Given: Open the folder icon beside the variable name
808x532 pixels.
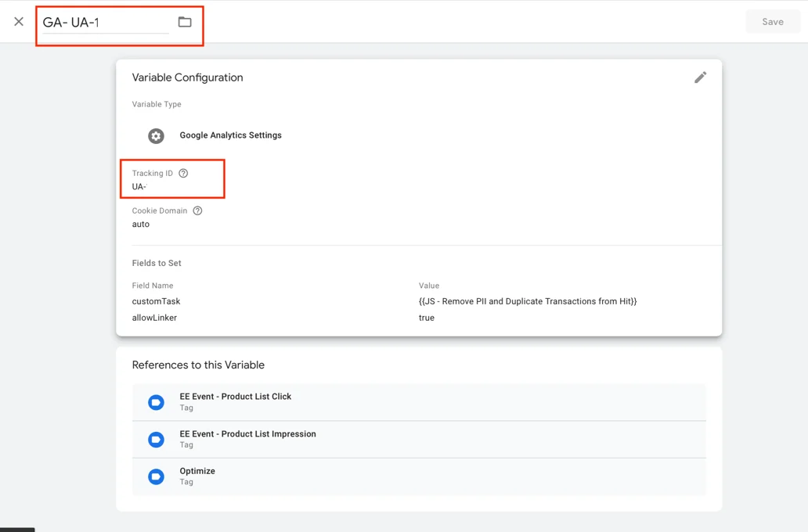Looking at the screenshot, I should coord(185,22).
